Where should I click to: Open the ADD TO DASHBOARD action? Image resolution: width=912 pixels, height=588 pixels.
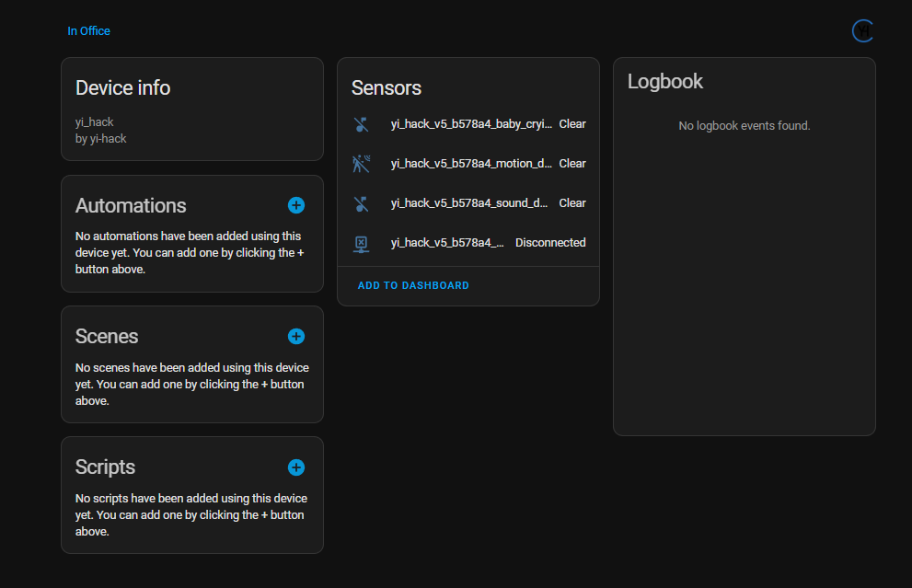coord(412,284)
